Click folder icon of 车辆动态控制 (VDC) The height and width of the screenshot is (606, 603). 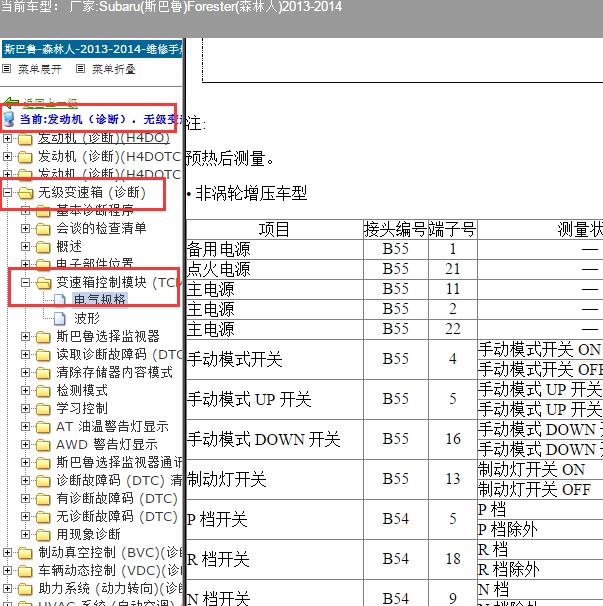26,571
